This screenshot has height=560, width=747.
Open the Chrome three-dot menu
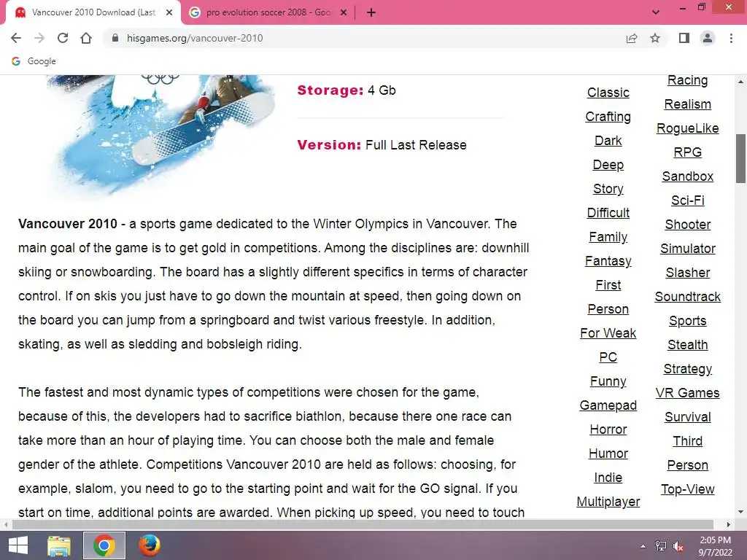click(731, 38)
